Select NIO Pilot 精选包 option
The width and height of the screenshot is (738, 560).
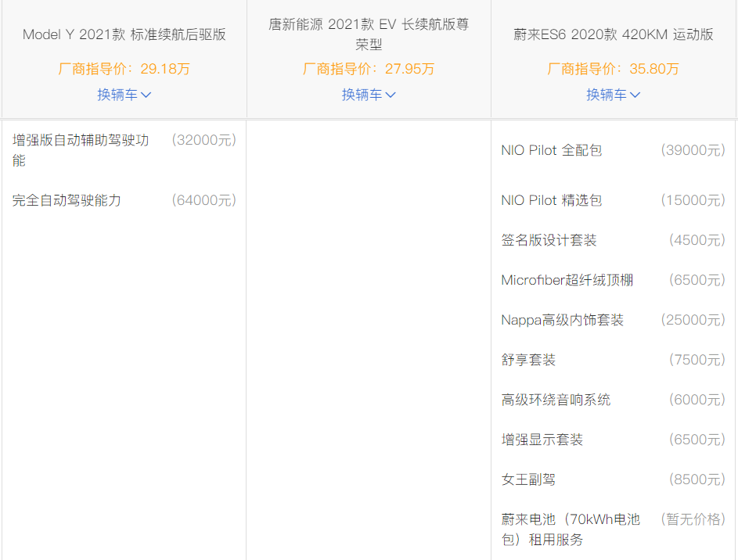coord(552,200)
